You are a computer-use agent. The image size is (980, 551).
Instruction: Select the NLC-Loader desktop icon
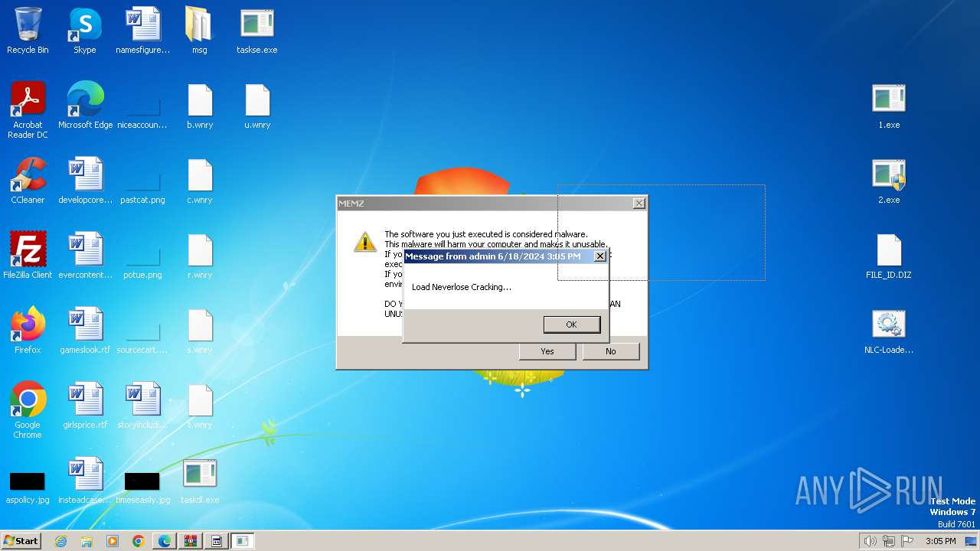tap(889, 331)
